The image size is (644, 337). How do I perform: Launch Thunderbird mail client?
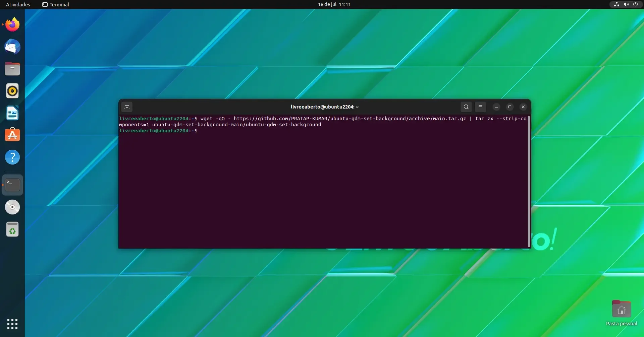(12, 47)
